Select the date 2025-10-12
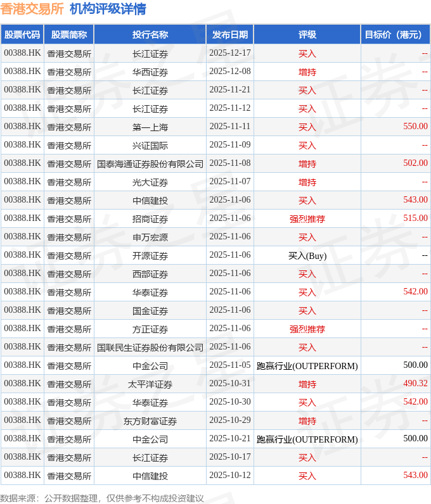The image size is (431, 504). 230,475
